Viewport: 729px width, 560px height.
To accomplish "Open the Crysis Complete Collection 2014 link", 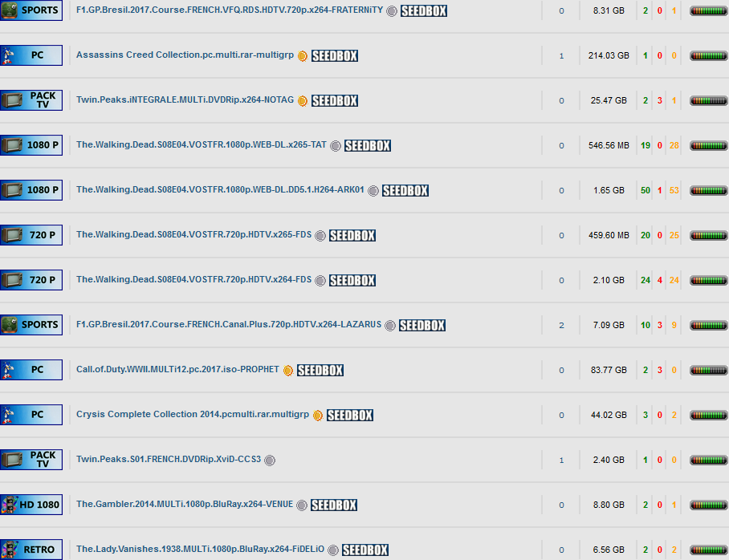I will pos(193,414).
